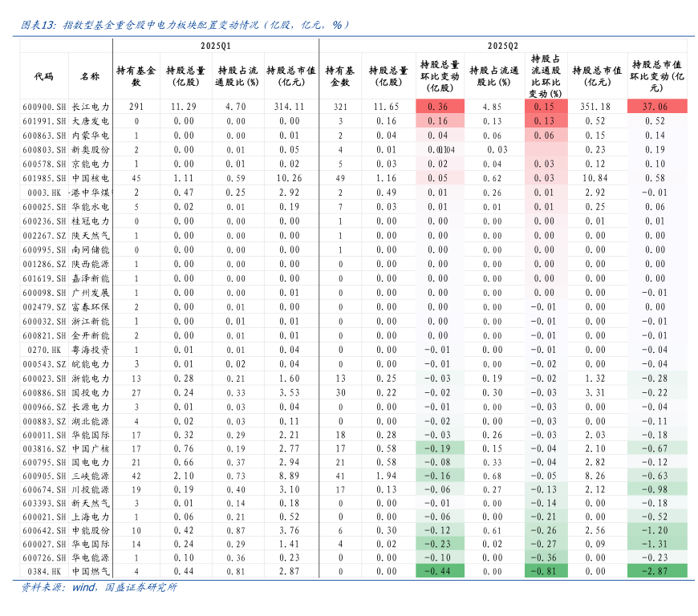Image resolution: width=698 pixels, height=616 pixels.
Task: Select stock code "600863.SH"
Action: [44, 136]
